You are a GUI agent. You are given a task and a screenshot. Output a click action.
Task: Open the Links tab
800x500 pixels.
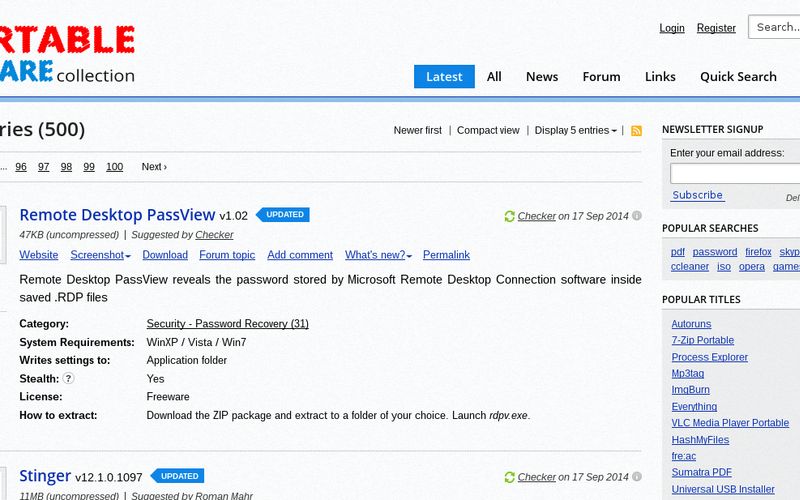[660, 77]
